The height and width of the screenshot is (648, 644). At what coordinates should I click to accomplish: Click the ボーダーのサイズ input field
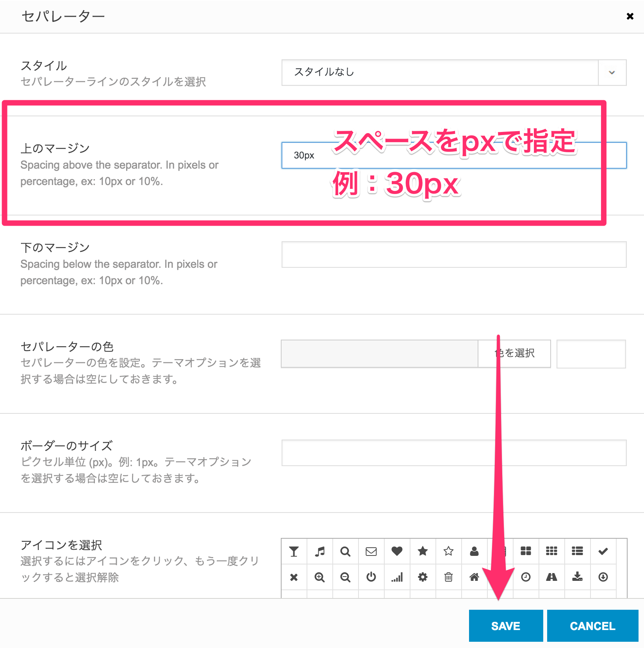pyautogui.click(x=454, y=453)
